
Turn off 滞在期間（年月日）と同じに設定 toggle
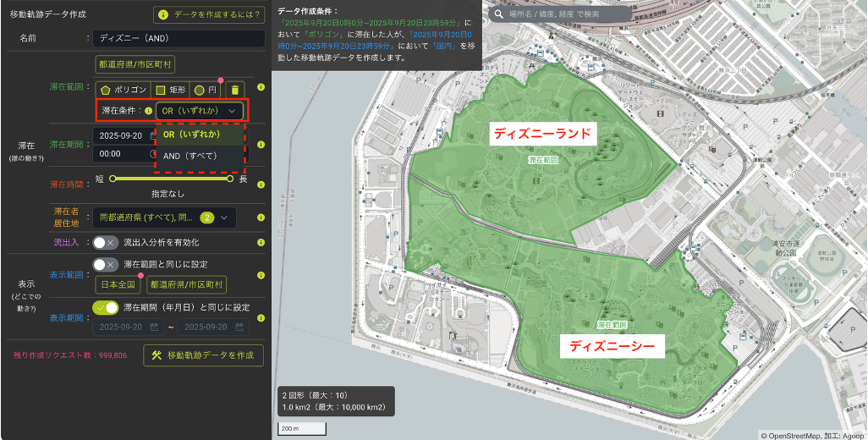pos(105,307)
